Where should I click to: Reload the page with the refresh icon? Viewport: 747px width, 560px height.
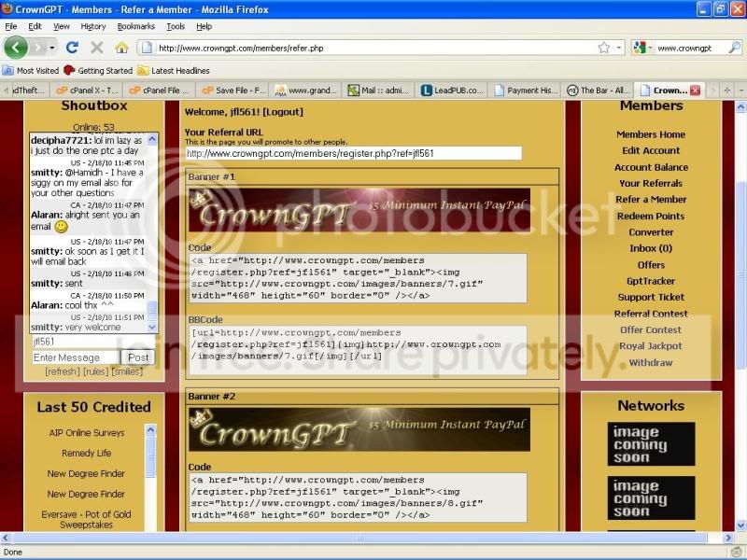click(x=73, y=48)
